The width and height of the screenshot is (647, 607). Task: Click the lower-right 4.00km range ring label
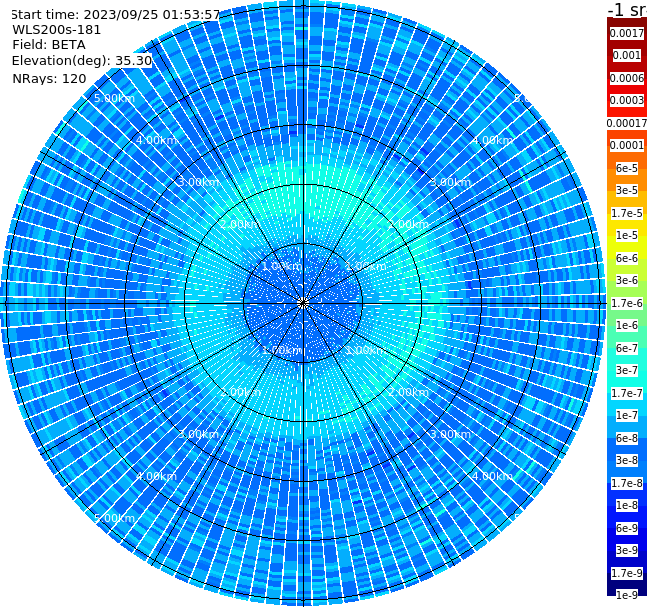click(x=492, y=476)
